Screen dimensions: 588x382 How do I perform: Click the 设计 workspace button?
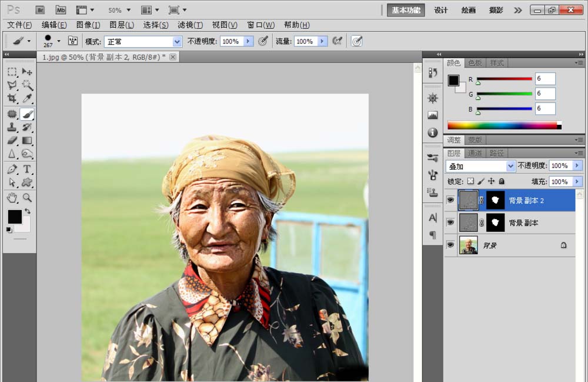(440, 10)
